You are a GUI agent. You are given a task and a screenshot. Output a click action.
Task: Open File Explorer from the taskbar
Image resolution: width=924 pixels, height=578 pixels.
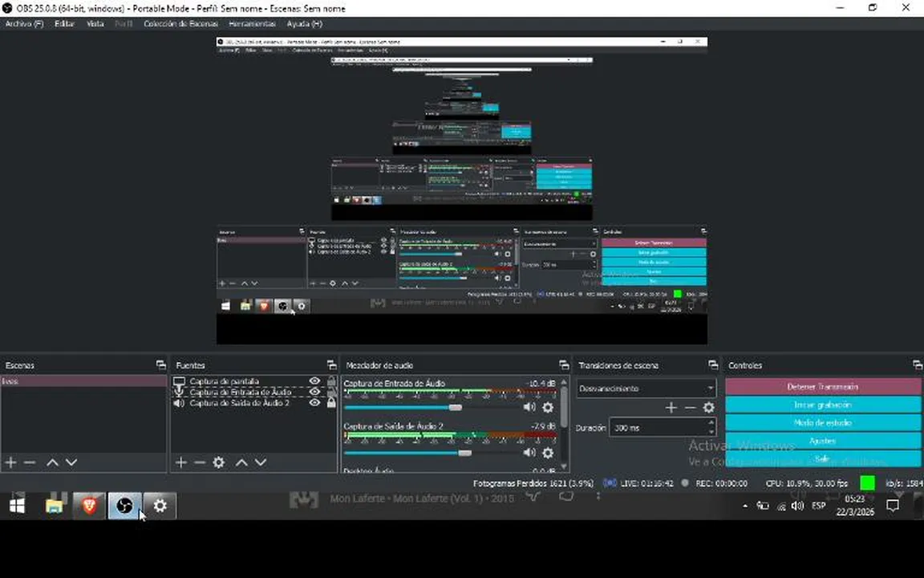click(x=55, y=506)
